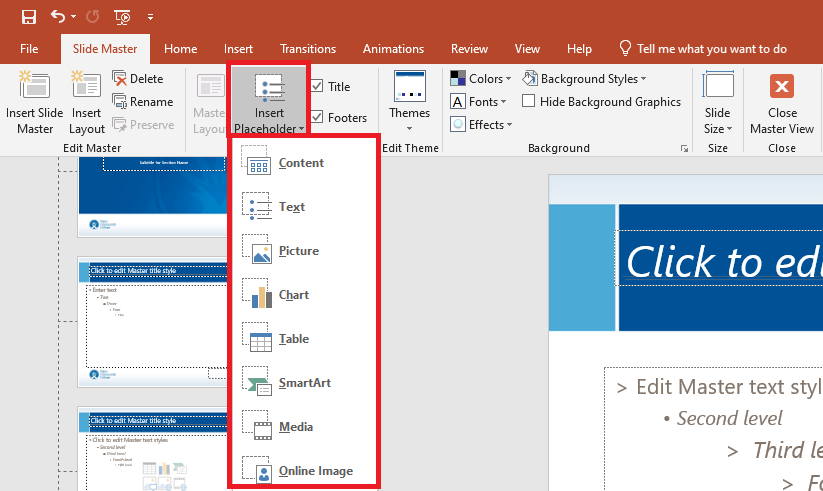Go to the View tab
This screenshot has height=491, width=823.
[527, 49]
